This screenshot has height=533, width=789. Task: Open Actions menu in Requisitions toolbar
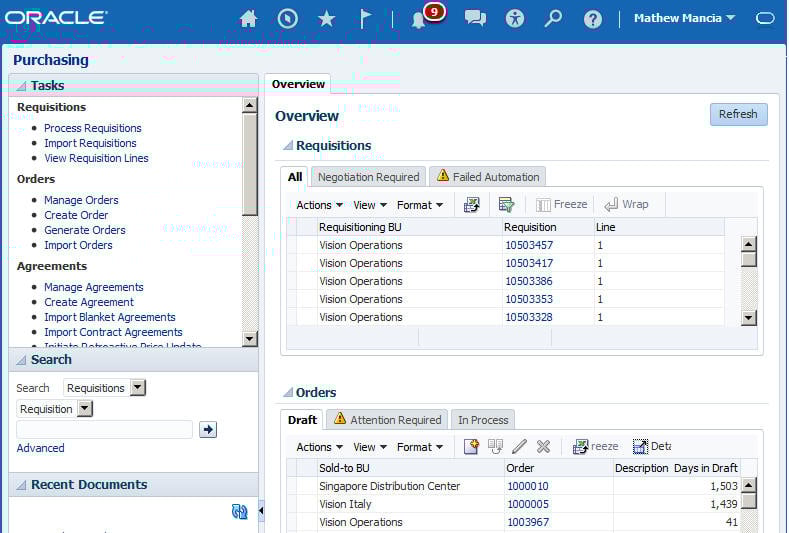pyautogui.click(x=320, y=205)
